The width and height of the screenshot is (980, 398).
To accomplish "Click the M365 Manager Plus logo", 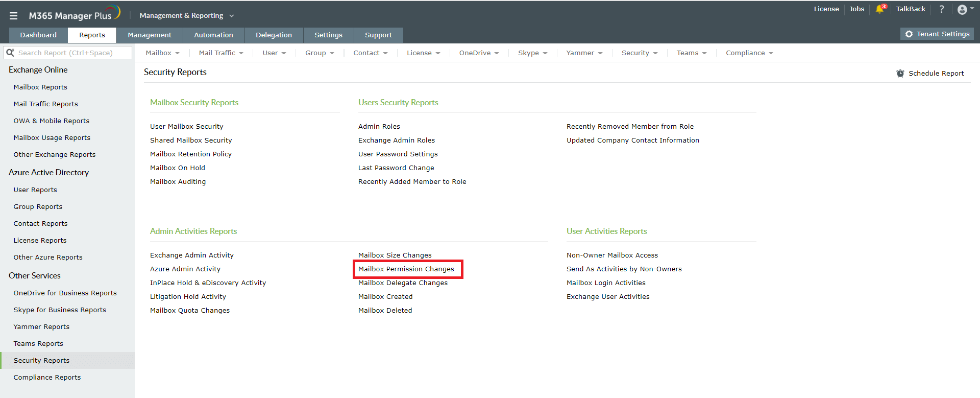I will 75,14.
